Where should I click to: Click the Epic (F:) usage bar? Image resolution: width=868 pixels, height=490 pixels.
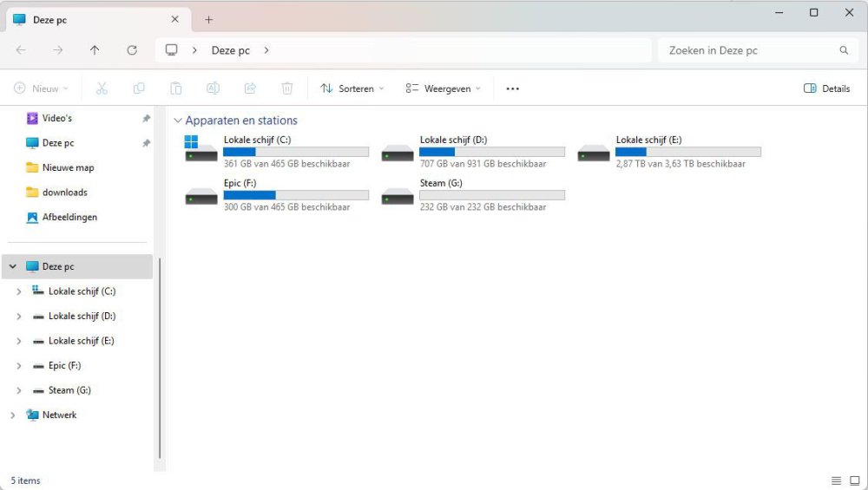click(296, 195)
